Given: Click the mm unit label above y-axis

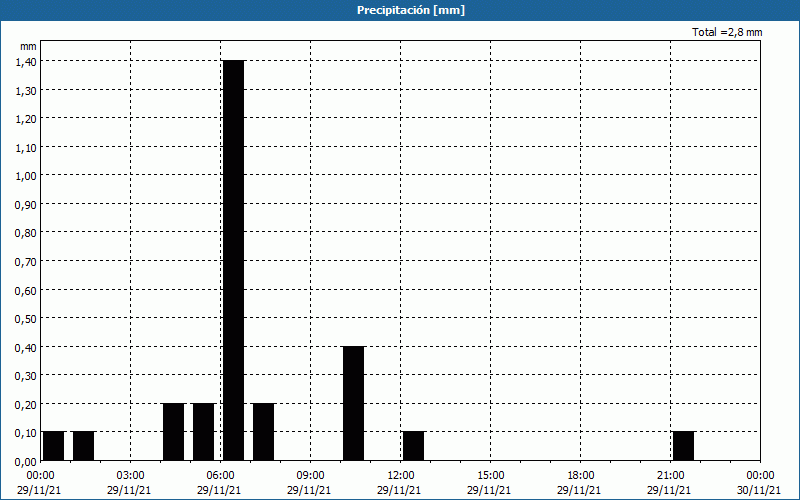Looking at the screenshot, I should pyautogui.click(x=28, y=46).
